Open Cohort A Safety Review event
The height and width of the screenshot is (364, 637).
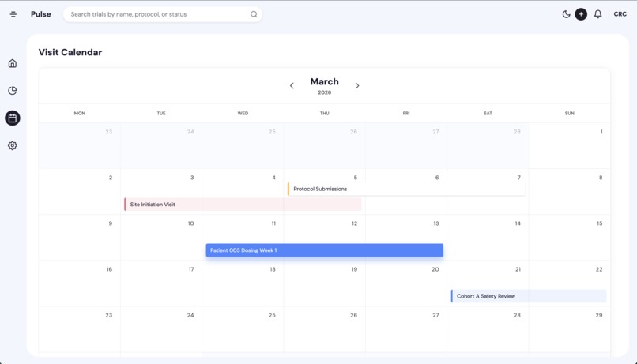tap(529, 296)
